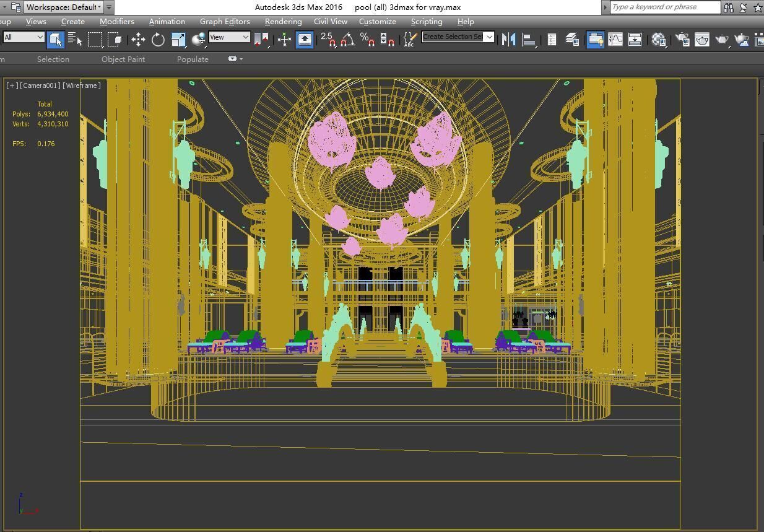Toggle Select and Manipulate mode

point(284,40)
